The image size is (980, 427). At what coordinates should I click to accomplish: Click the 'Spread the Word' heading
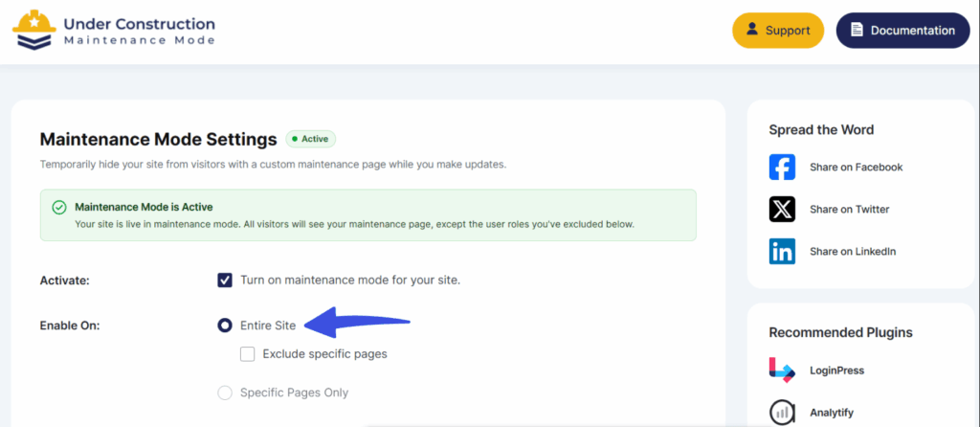(x=821, y=130)
